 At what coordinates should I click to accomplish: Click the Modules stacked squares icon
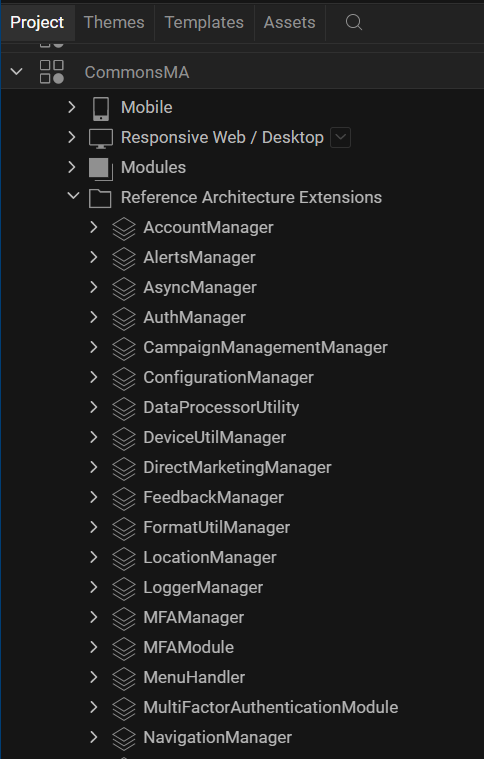coord(101,168)
